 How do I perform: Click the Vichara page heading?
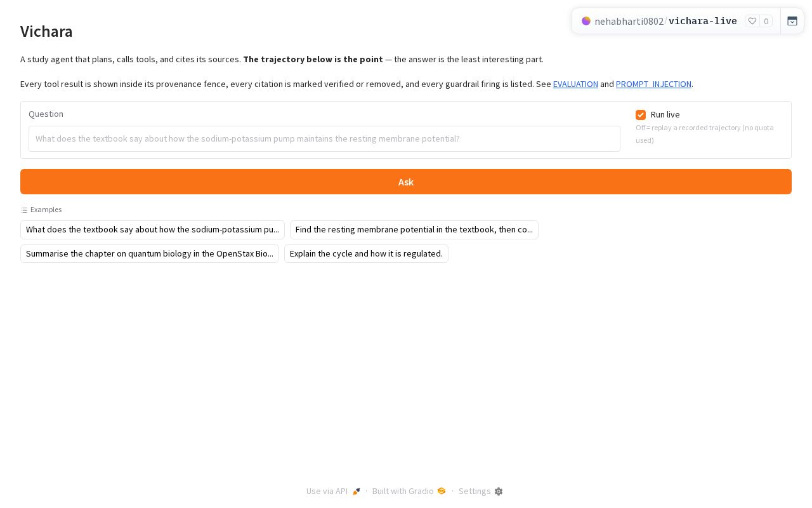click(46, 32)
